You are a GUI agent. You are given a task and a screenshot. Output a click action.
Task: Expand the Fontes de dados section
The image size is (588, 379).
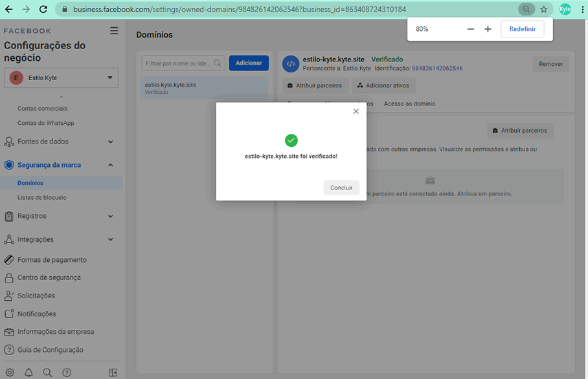(111, 142)
